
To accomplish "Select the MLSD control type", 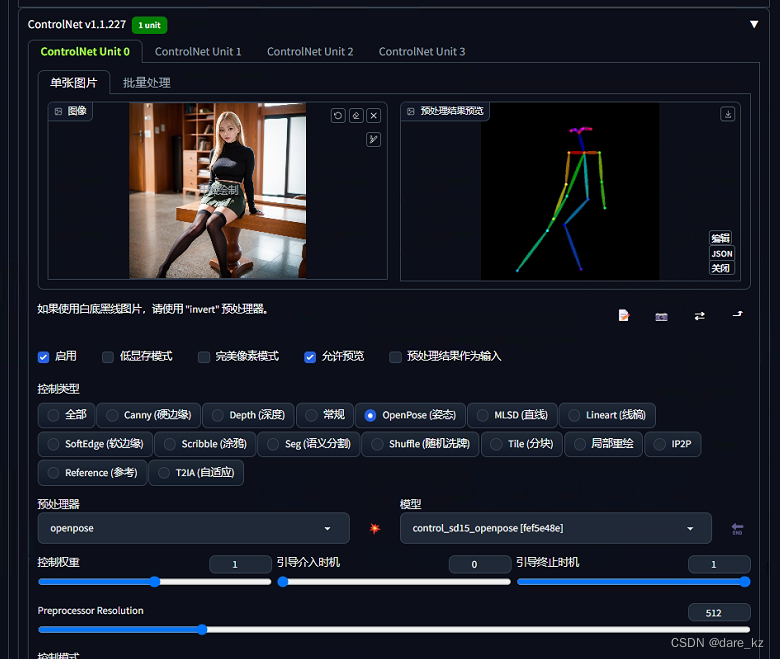I will [x=512, y=415].
